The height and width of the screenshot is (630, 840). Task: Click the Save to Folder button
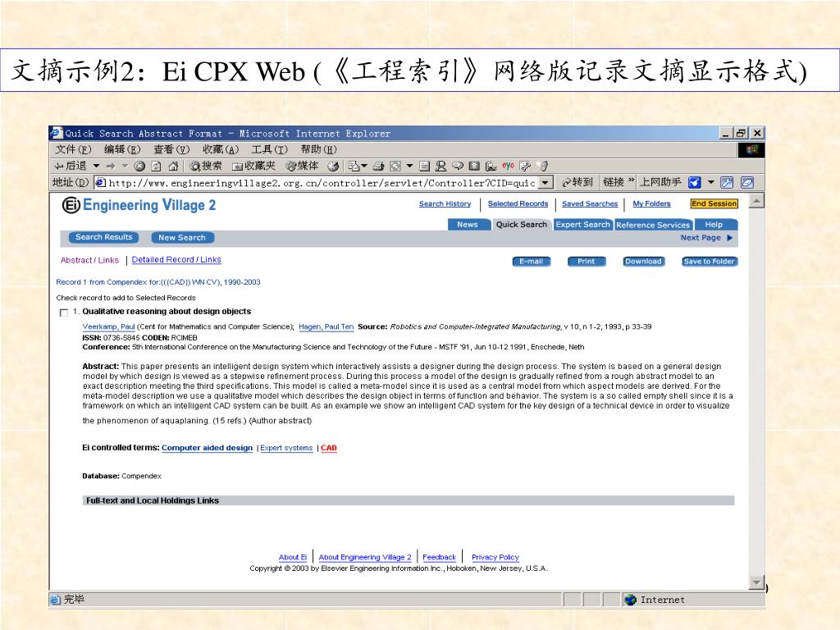(x=709, y=262)
